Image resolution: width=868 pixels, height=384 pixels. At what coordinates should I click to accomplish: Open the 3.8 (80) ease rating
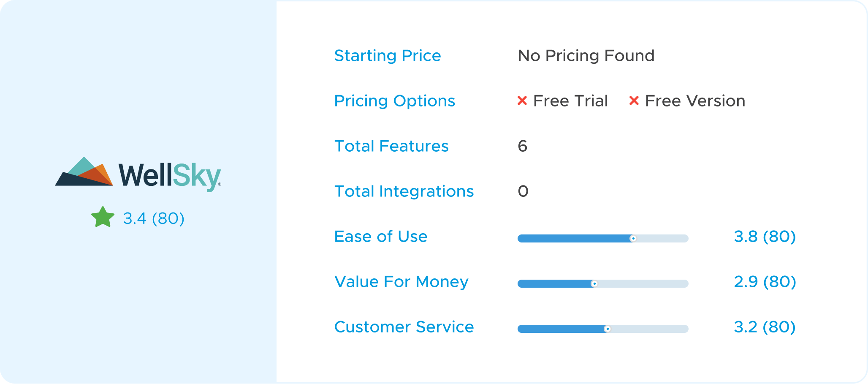coord(765,237)
